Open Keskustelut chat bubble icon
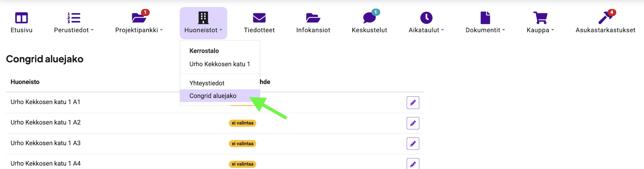The image size is (644, 169). [369, 18]
